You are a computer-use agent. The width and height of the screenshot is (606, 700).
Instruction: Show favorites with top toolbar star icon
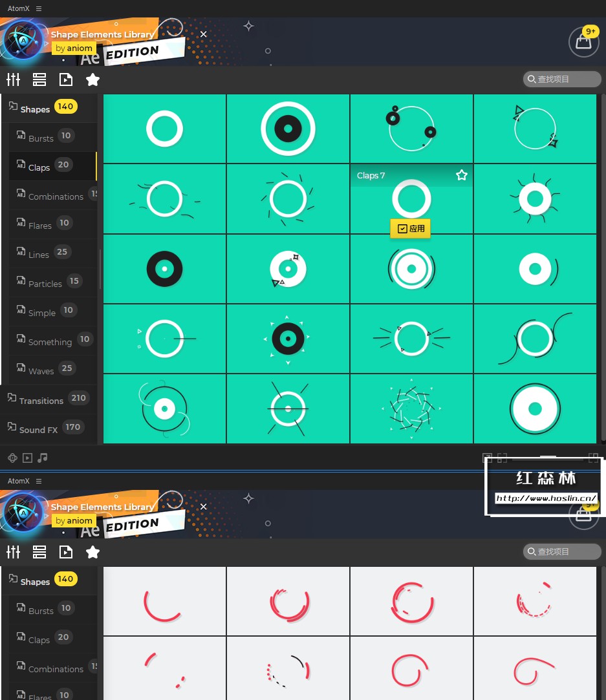pos(93,80)
